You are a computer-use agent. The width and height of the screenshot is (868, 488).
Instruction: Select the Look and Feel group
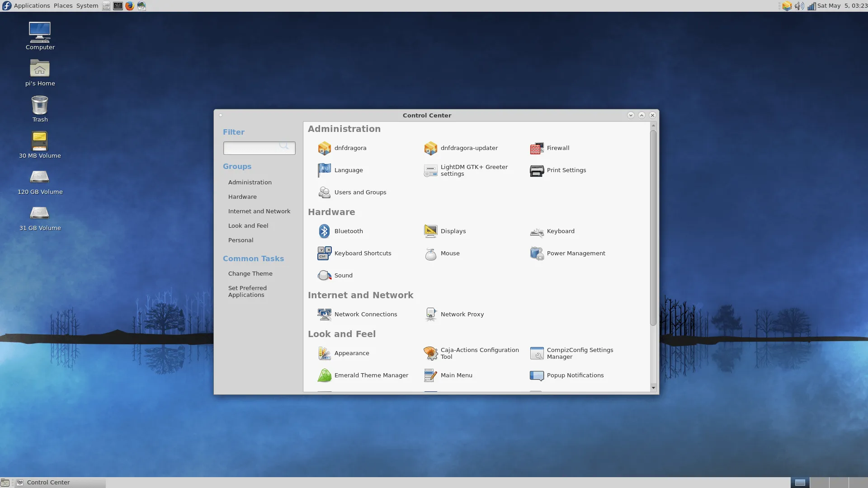pyautogui.click(x=248, y=226)
